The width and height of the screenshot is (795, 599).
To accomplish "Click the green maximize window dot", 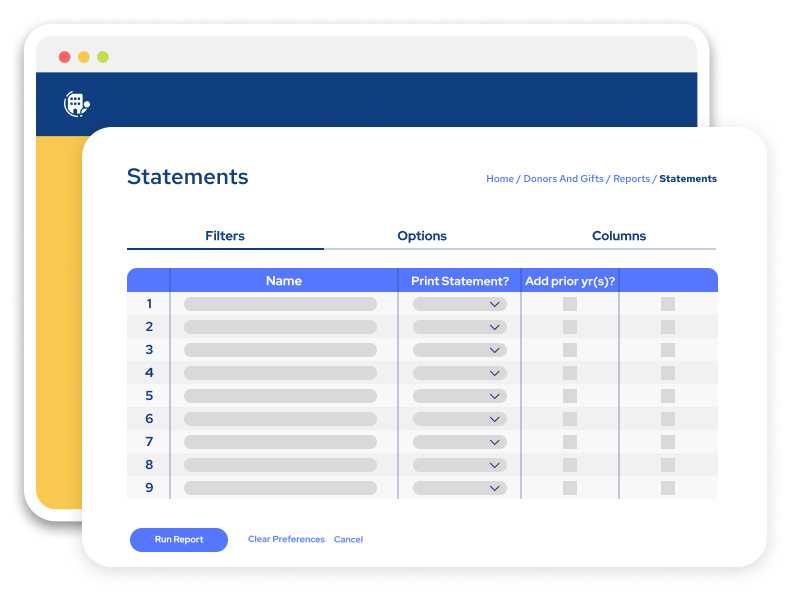I will pos(103,57).
